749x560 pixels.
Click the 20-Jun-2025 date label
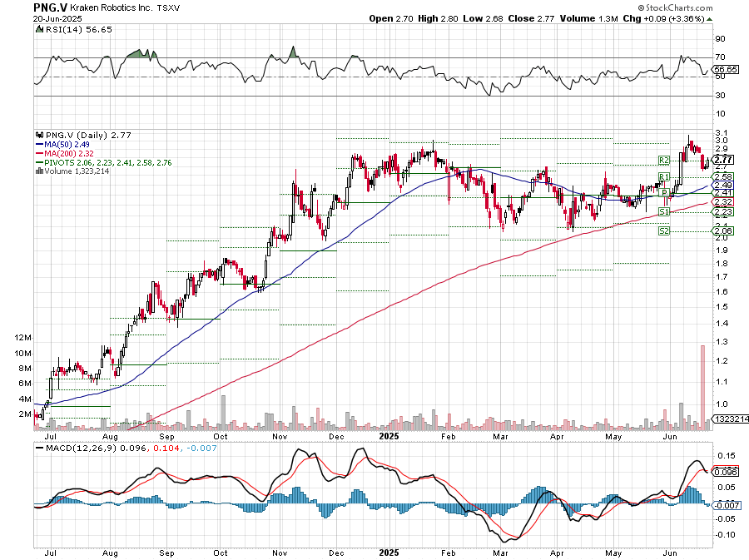pyautogui.click(x=57, y=18)
